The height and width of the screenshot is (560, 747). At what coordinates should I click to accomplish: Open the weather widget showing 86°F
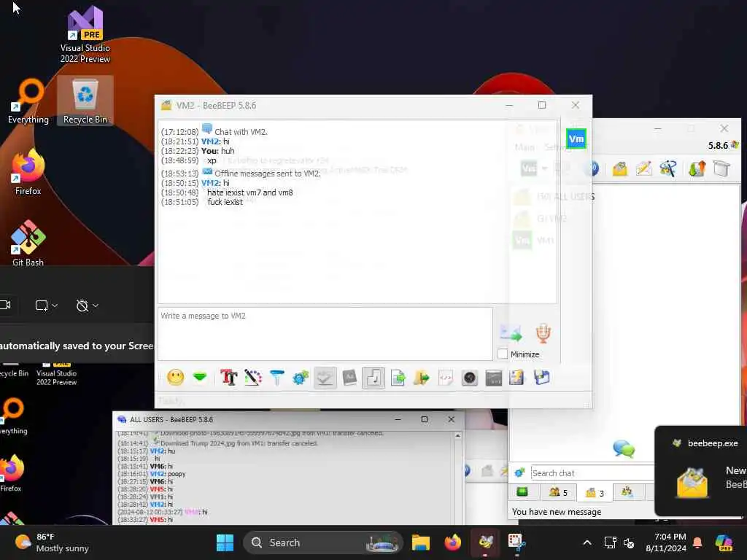[x=53, y=542]
